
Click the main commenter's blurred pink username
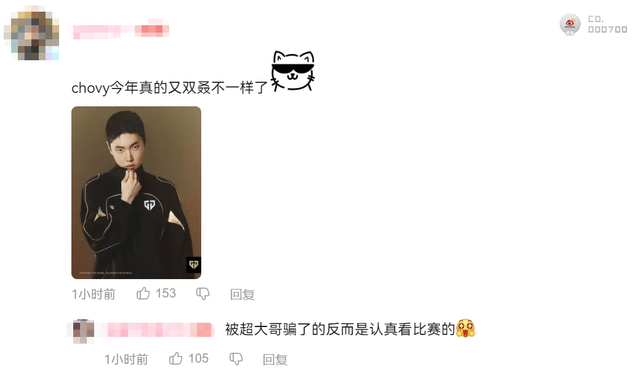[121, 31]
